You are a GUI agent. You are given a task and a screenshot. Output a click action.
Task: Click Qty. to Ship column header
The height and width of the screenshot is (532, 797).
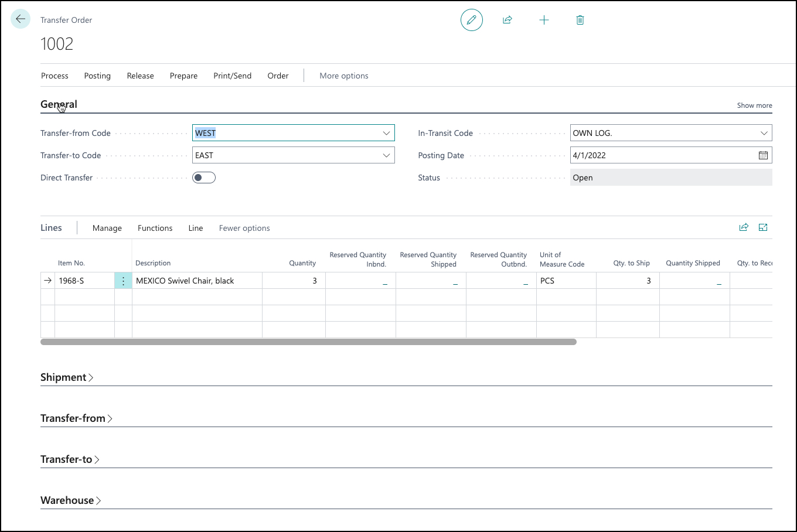632,263
